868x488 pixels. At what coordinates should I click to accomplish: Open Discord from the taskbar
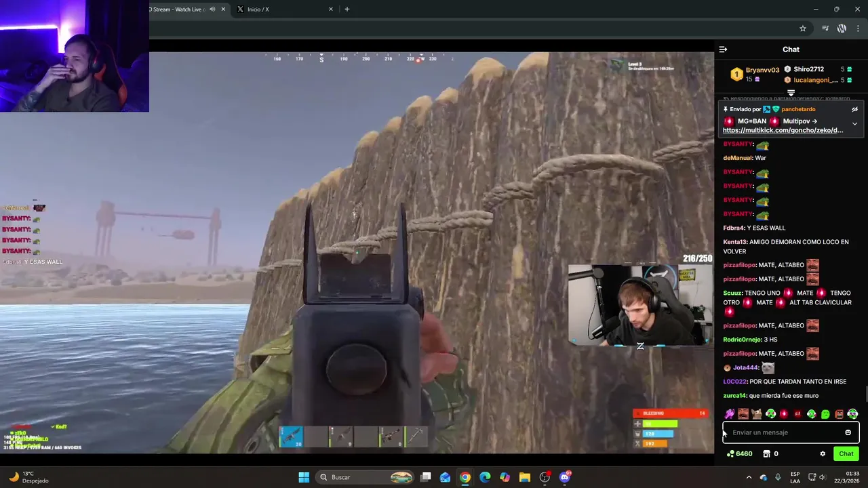565,477
